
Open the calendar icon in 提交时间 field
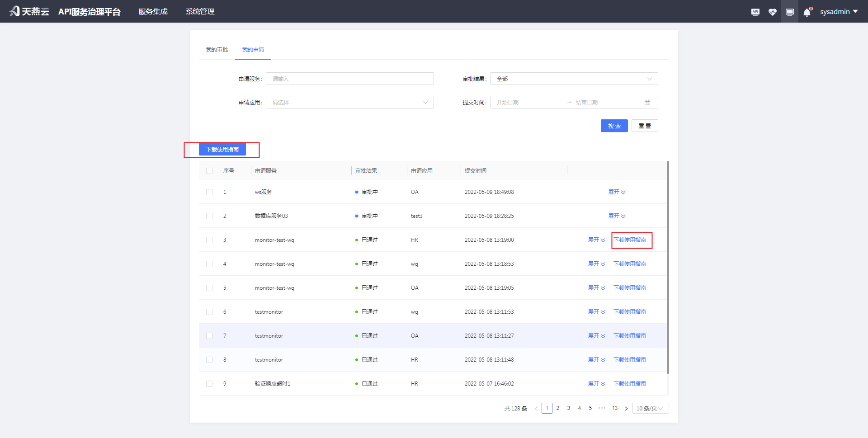tap(648, 102)
